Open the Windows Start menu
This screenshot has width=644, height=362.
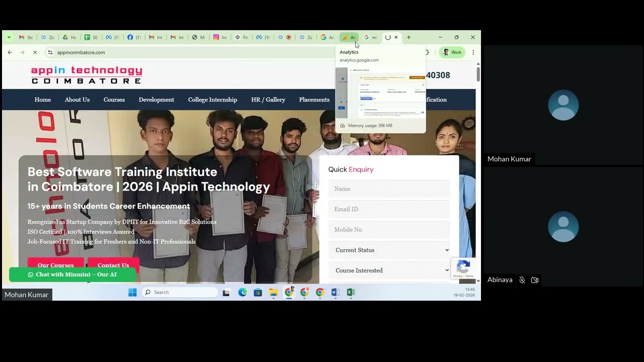pyautogui.click(x=132, y=292)
